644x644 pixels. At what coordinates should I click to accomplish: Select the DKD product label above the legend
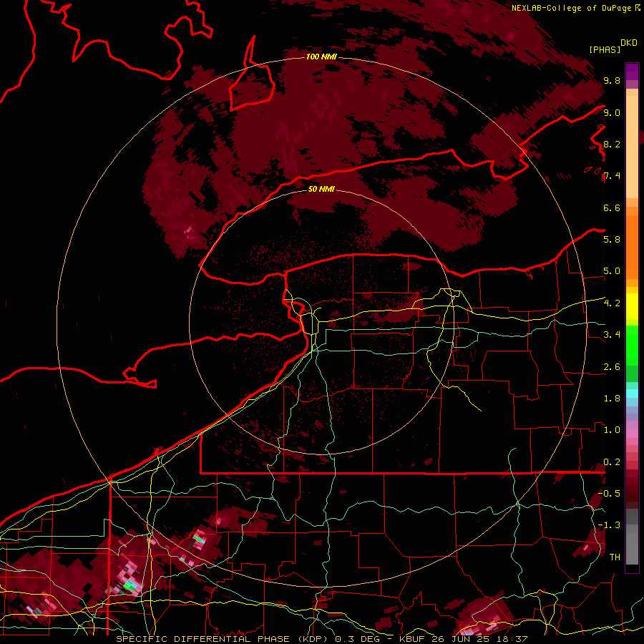click(629, 43)
